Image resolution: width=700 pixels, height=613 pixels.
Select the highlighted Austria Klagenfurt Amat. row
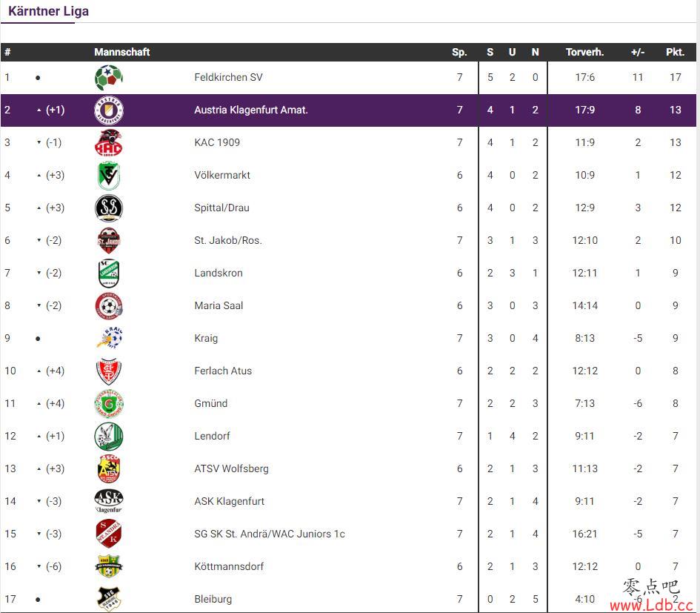[348, 110]
